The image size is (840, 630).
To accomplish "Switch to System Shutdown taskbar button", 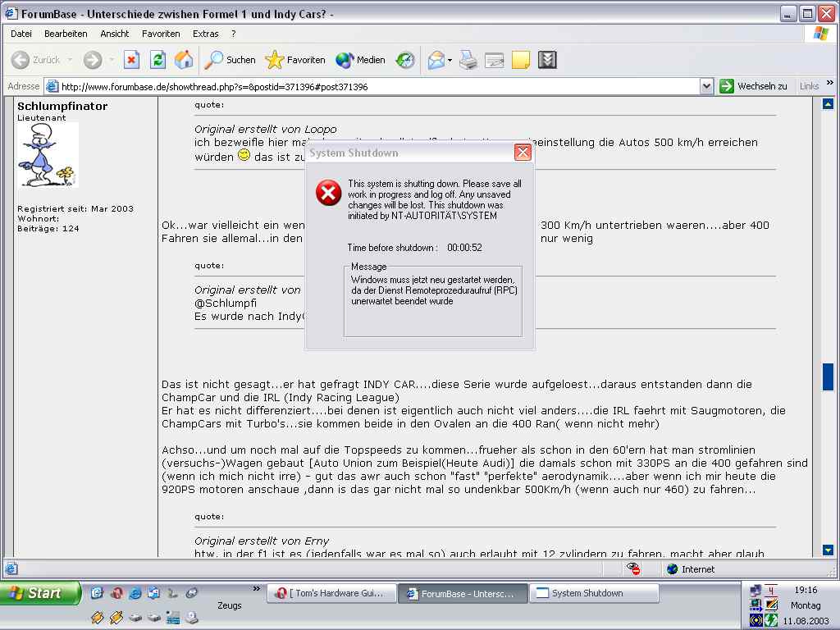I will coord(594,594).
